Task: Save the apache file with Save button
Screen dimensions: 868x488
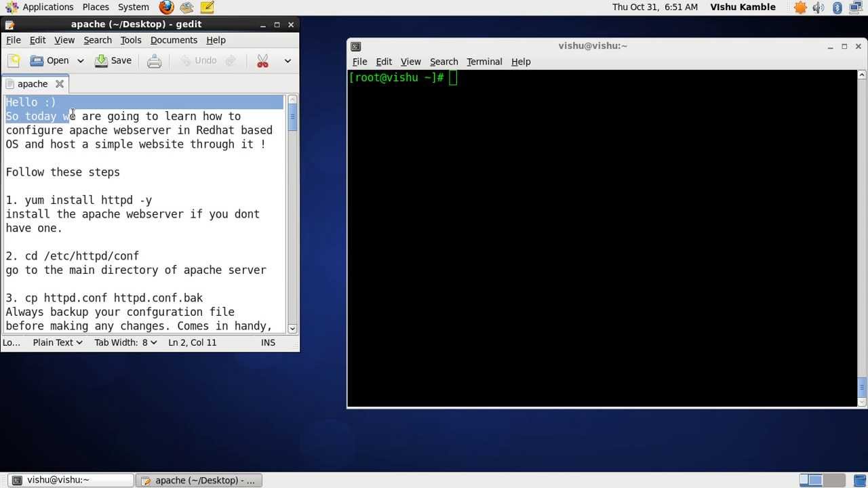Action: (x=113, y=61)
